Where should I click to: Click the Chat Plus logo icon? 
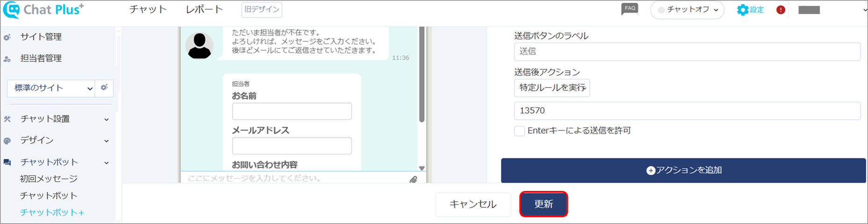click(11, 9)
